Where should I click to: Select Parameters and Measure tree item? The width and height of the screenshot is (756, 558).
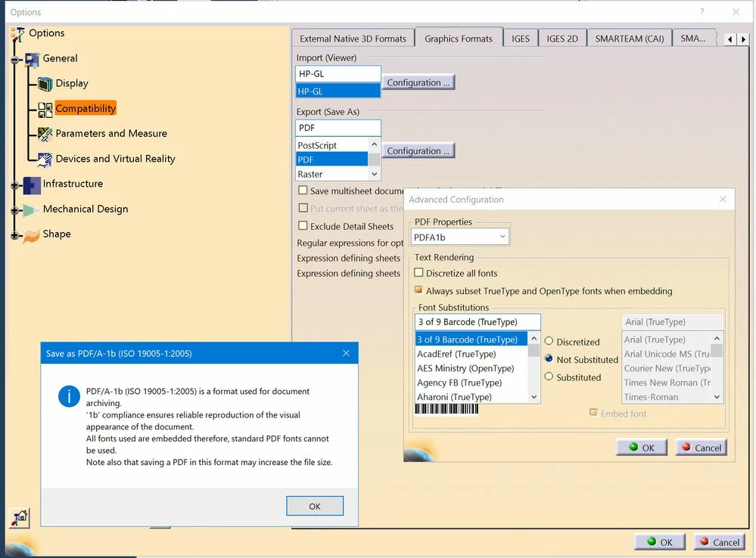111,134
